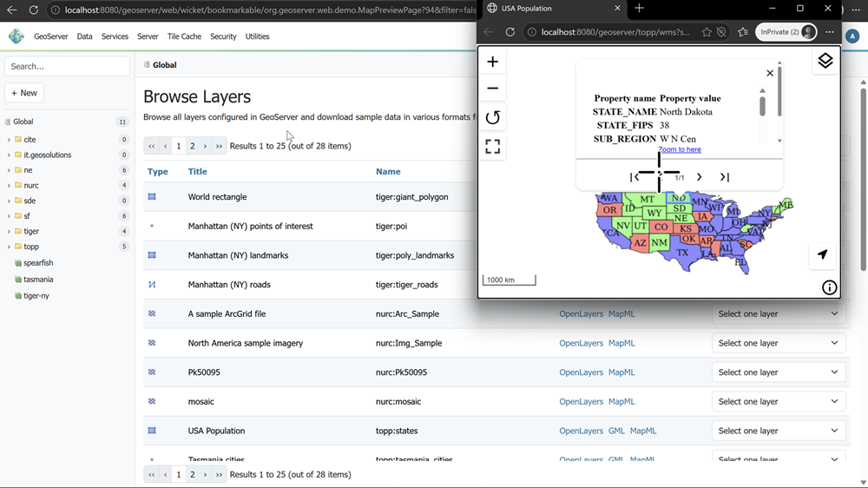Open the layer control stack icon
Screen dimensions: 868x488
pyautogui.click(x=825, y=61)
